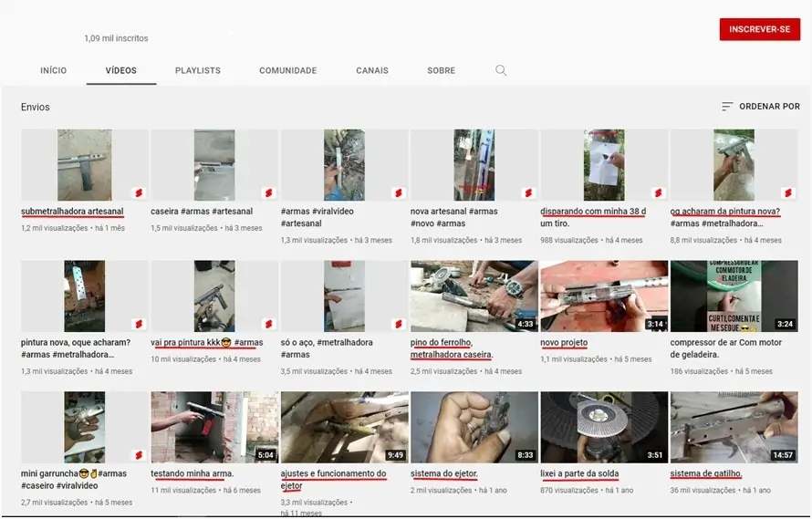The height and width of the screenshot is (519, 812).
Task: Open the ORDENAR POR sort dropdown
Action: click(761, 107)
